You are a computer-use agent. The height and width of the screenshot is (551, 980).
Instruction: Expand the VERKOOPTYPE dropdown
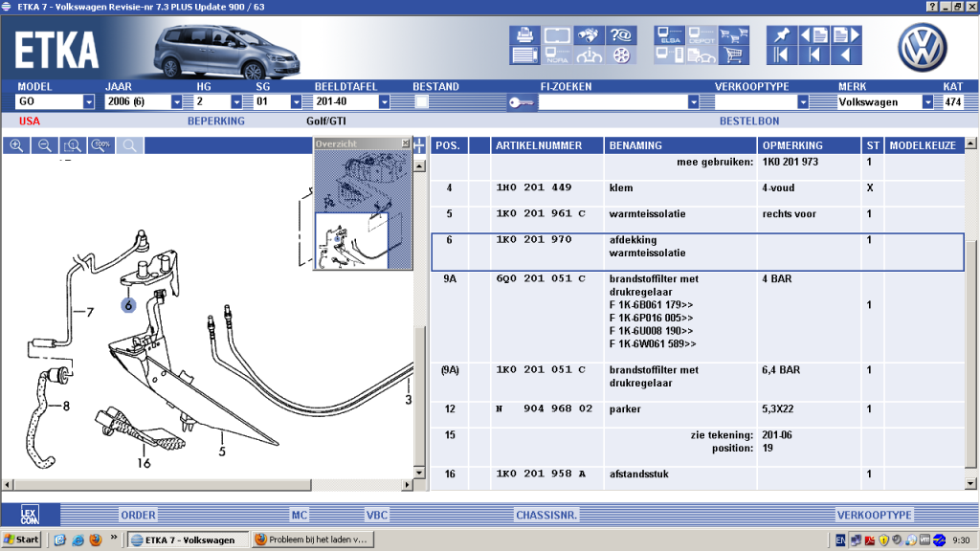[803, 101]
